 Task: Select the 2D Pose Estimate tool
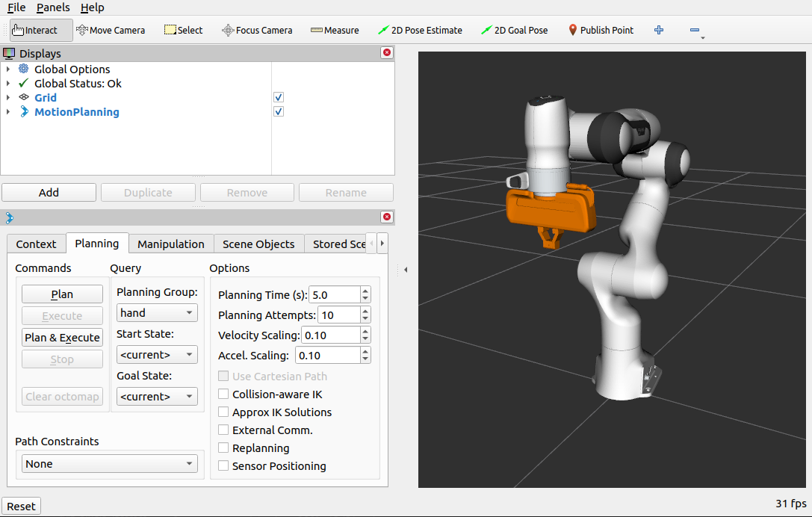click(x=420, y=30)
